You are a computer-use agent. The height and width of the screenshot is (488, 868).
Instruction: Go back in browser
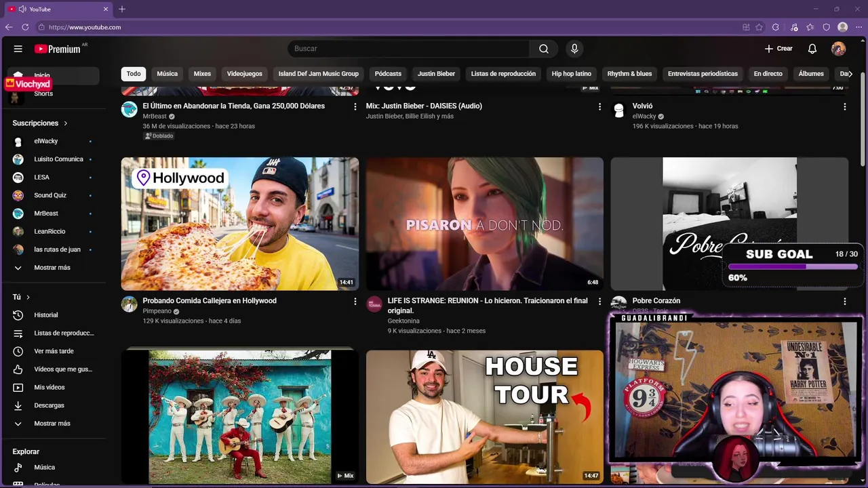[9, 27]
